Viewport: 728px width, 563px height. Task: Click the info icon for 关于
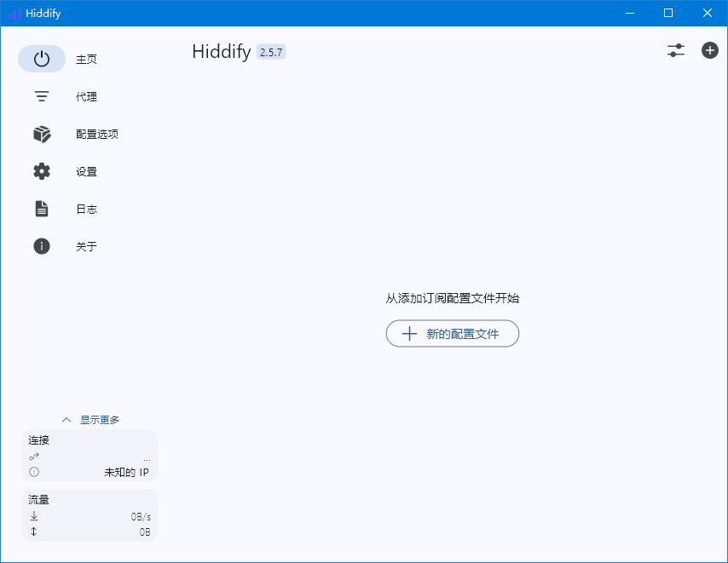42,246
